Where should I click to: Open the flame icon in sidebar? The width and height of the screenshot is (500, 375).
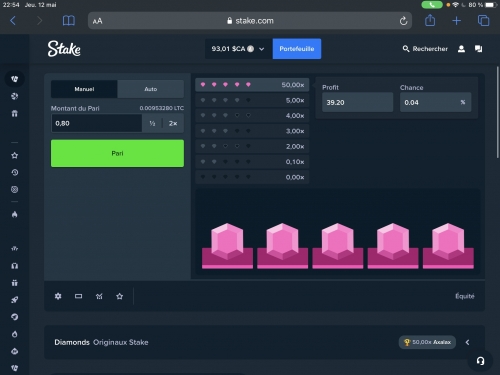(x=14, y=214)
